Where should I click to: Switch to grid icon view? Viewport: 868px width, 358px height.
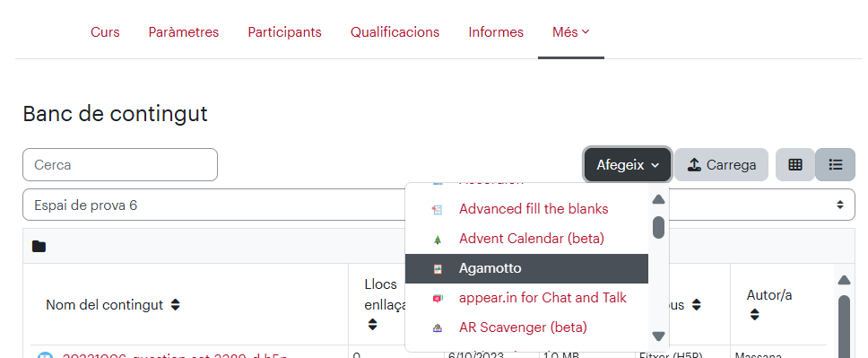pos(795,164)
